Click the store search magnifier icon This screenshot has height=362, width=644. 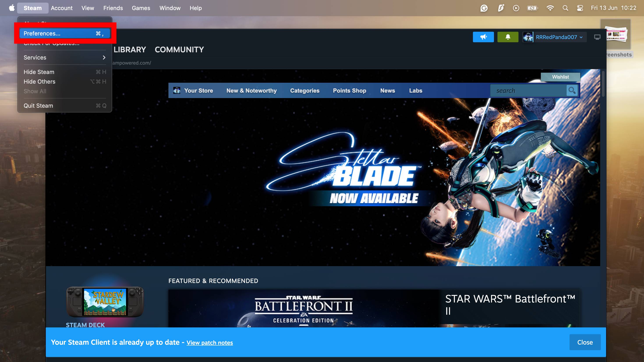(572, 90)
